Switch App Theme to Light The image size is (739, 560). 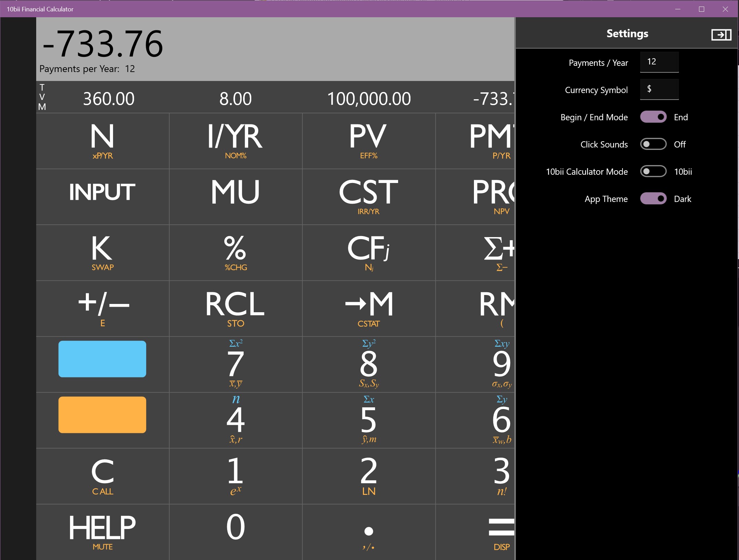654,199
